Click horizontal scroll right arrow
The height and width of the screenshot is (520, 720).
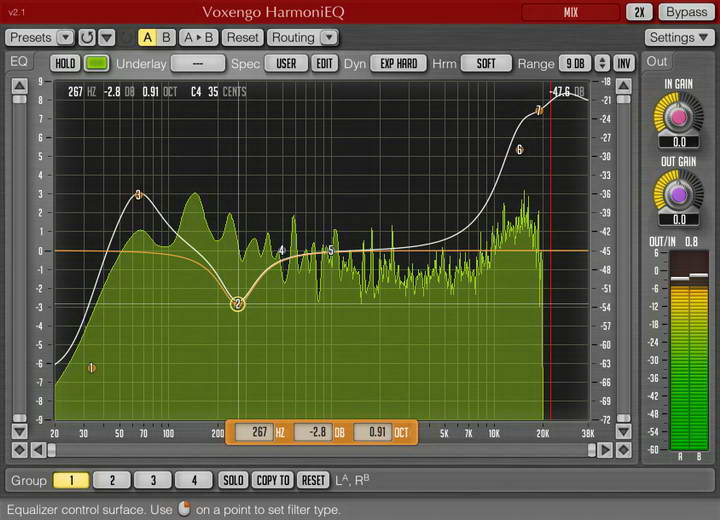(605, 450)
